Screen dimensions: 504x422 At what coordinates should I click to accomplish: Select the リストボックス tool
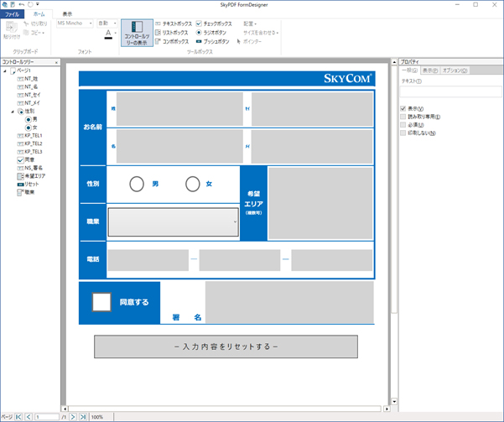(x=171, y=33)
